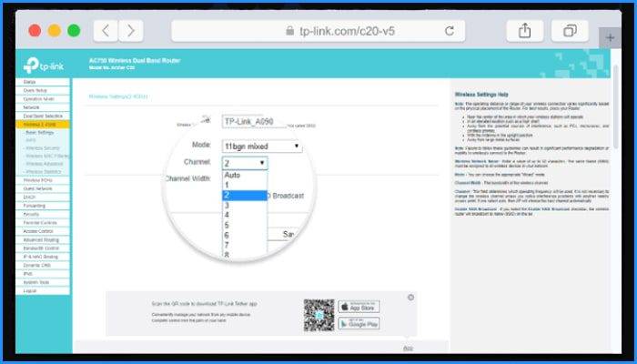This screenshot has width=637, height=364.
Task: Expand the Channel dropdown arrow
Action: click(x=262, y=163)
